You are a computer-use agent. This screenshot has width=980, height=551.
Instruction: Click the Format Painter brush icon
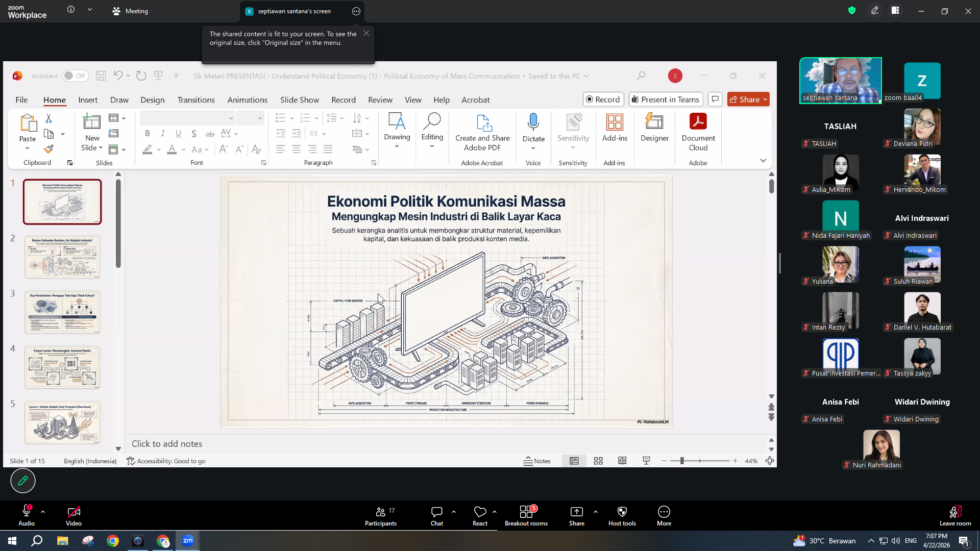coord(48,149)
